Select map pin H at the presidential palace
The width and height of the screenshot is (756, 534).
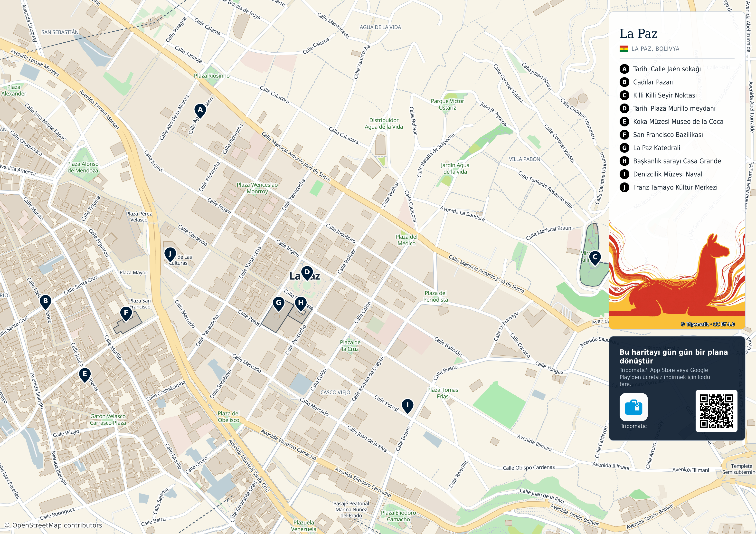pyautogui.click(x=301, y=304)
